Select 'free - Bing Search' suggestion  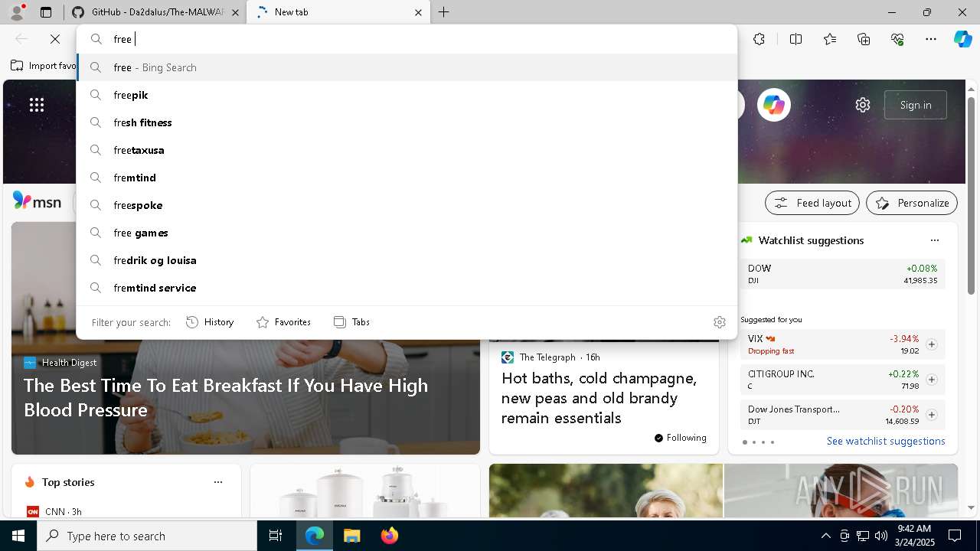point(407,67)
